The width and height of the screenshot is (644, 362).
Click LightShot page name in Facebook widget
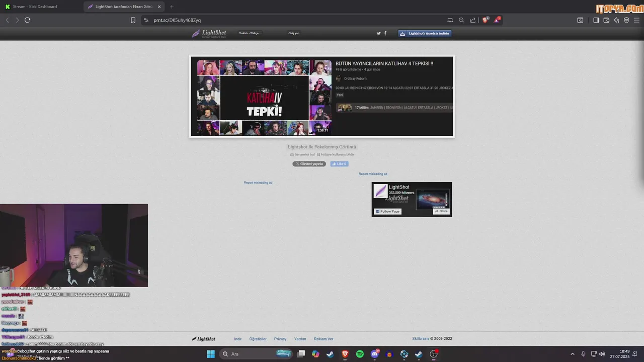399,187
